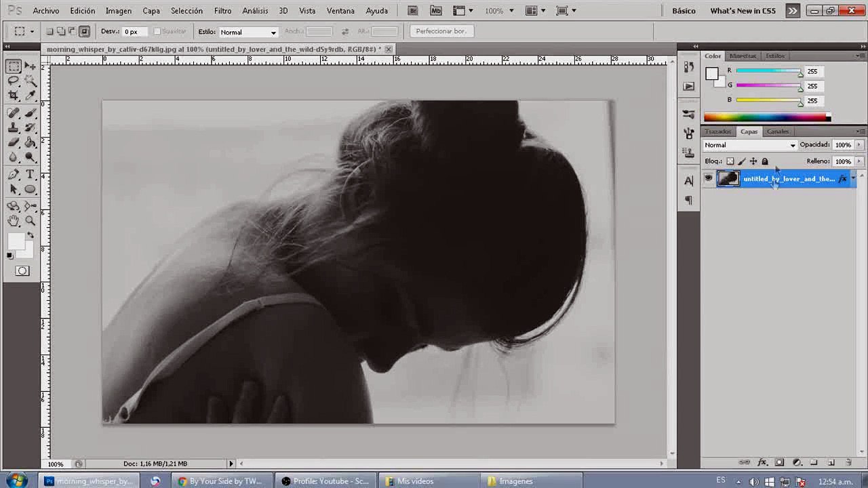
Task: Open the blend mode Normal dropdown
Action: click(750, 145)
